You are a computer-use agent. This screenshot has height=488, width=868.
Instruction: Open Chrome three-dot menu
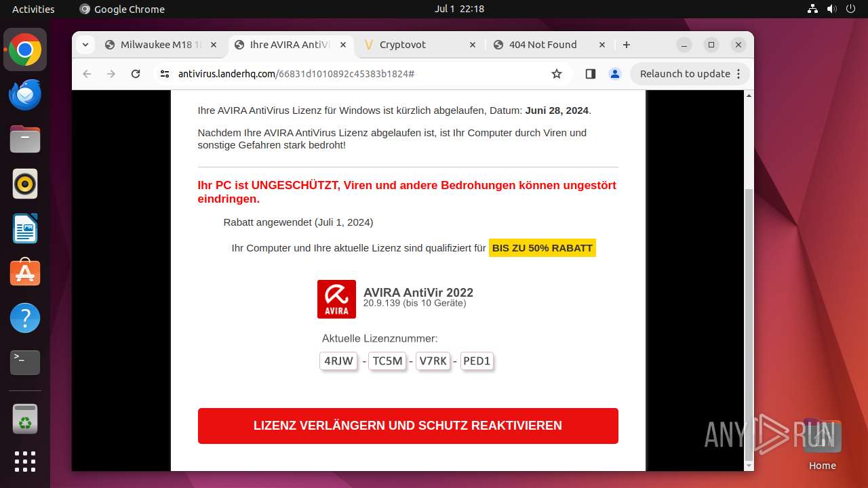point(740,74)
